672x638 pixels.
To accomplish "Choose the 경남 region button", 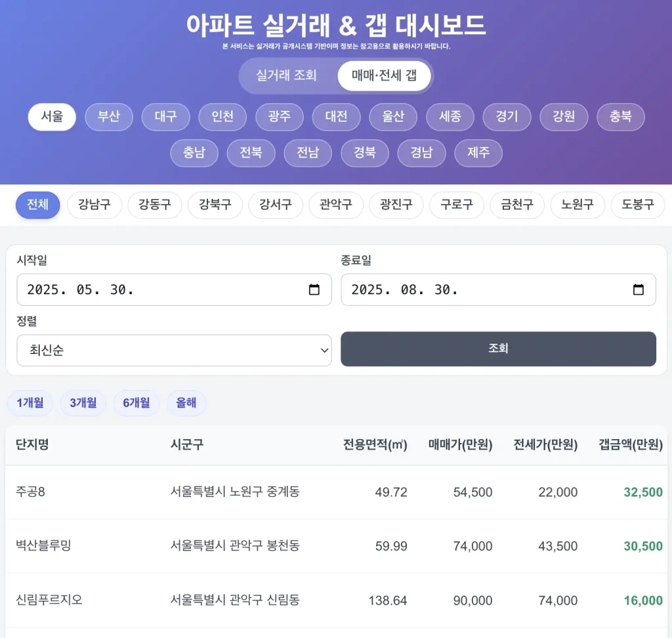I will click(x=422, y=153).
